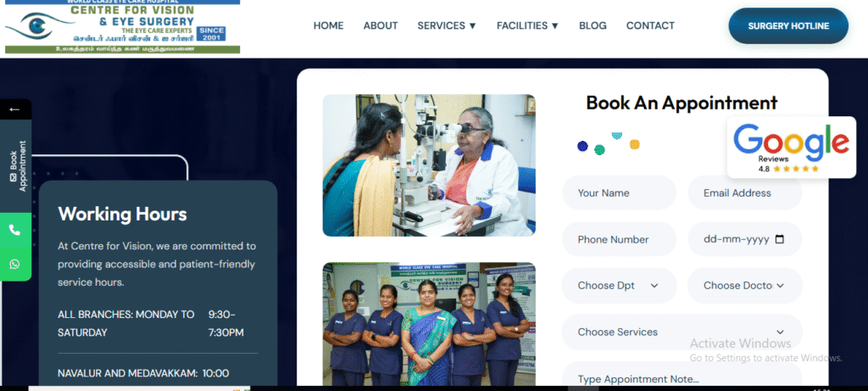Click the five-star rating under Google Reviews
Image resolution: width=868 pixels, height=391 pixels.
coord(795,169)
